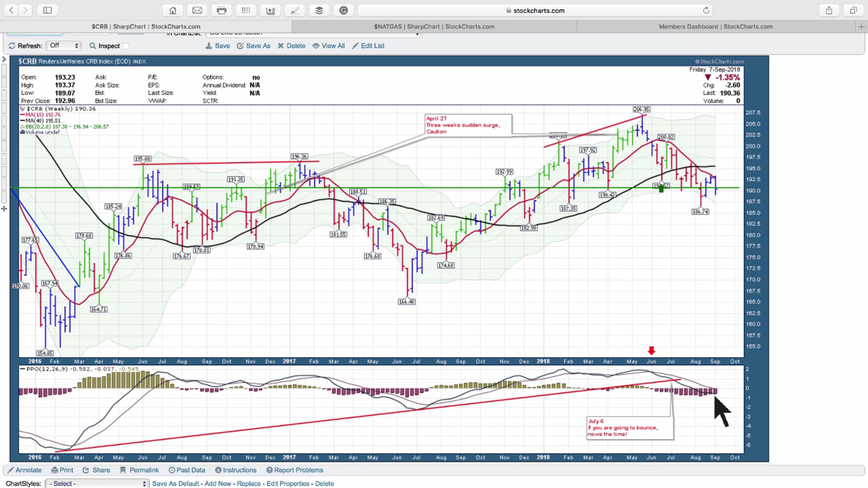Viewport: 868px width, 488px height.
Task: Tick the first checkbox in left sidebar strip
Action: point(4,69)
